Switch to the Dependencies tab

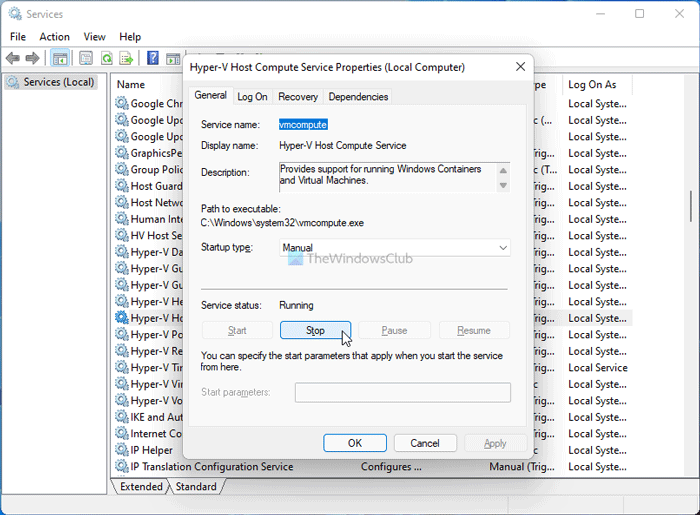[358, 97]
